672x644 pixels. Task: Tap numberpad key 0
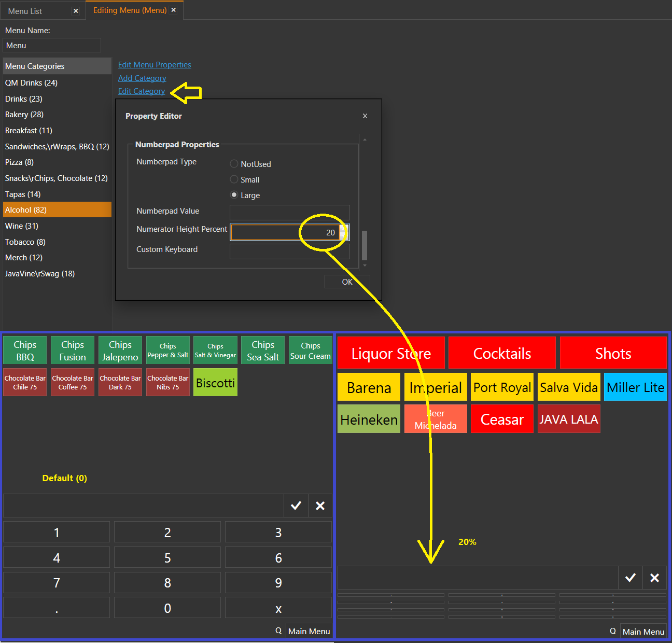point(167,608)
